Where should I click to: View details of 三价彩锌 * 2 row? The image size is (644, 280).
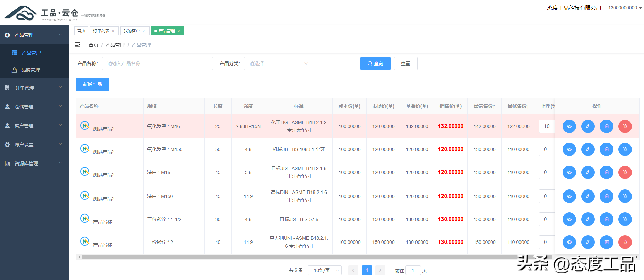tap(569, 242)
